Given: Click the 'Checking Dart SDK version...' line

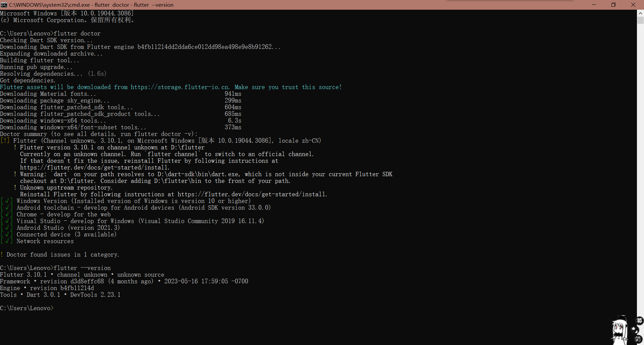Looking at the screenshot, I should click(46, 40).
